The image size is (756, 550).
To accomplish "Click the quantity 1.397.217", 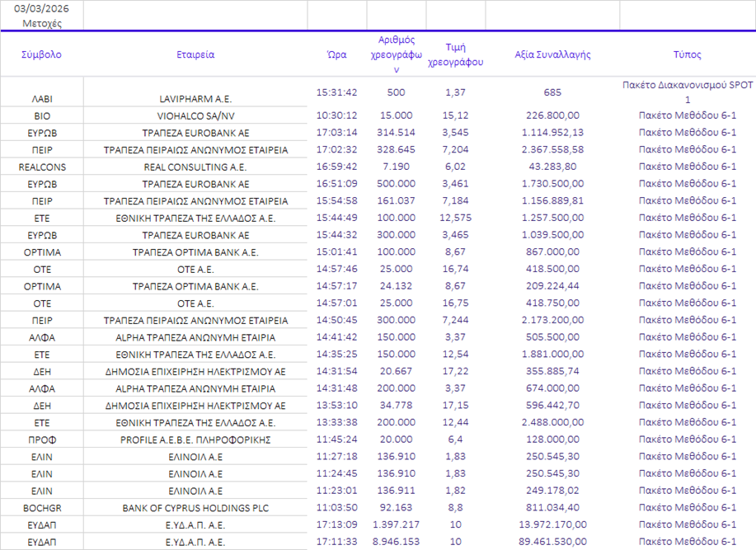I will click(x=397, y=524).
